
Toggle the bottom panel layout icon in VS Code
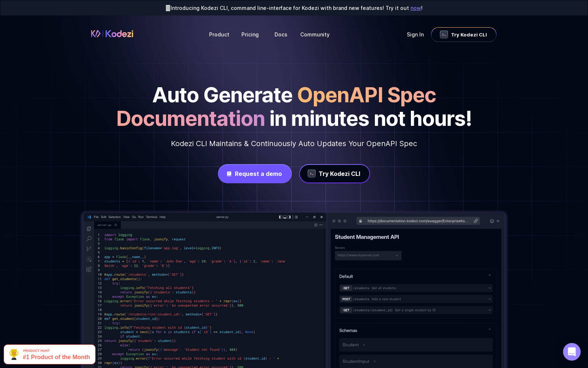(285, 217)
